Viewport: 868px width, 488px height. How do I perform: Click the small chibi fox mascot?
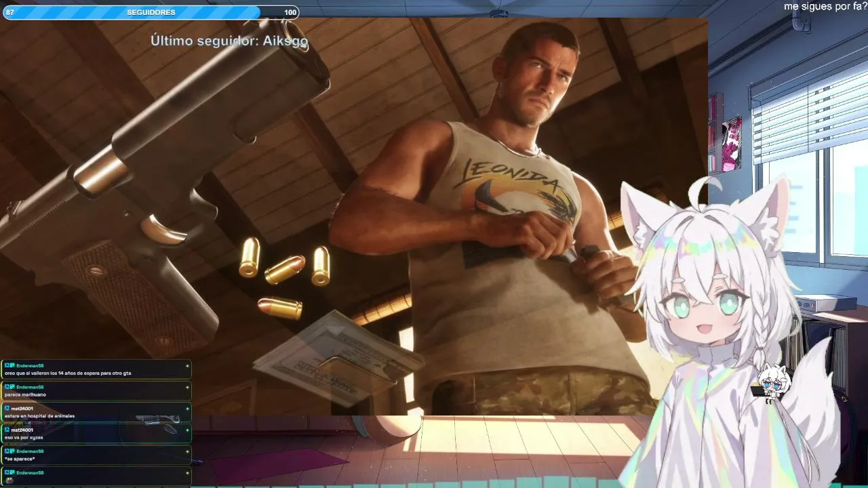[x=772, y=384]
